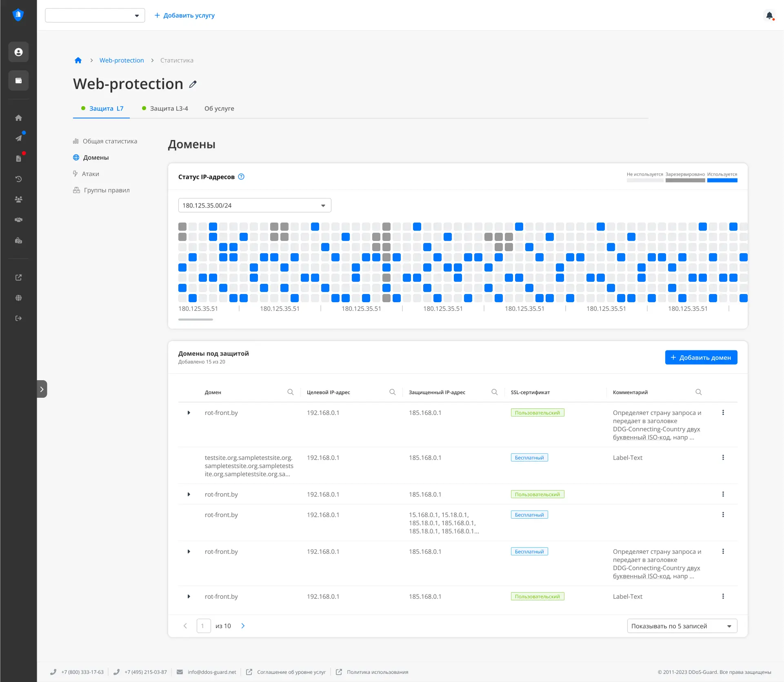Open the wallet billing icon in sidebar
This screenshot has width=784, height=682.
tap(18, 80)
